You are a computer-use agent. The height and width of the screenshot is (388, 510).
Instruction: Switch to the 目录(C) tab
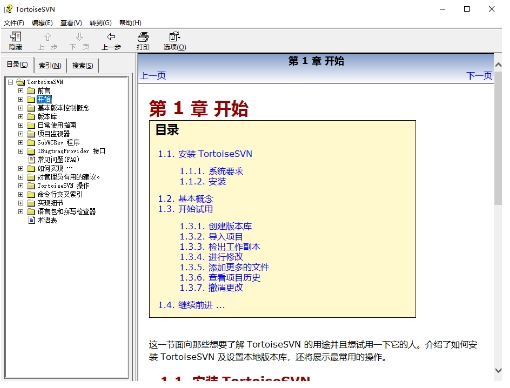coord(17,65)
